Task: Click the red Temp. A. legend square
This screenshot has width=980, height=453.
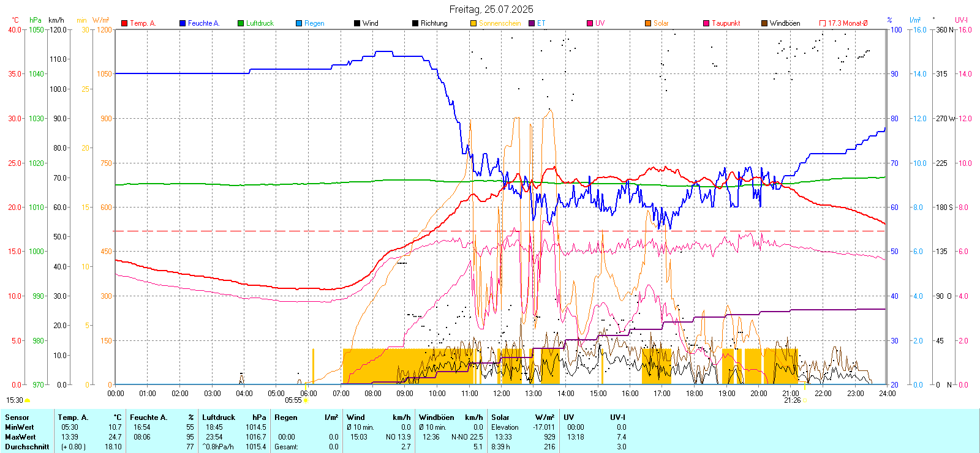Action: point(124,23)
